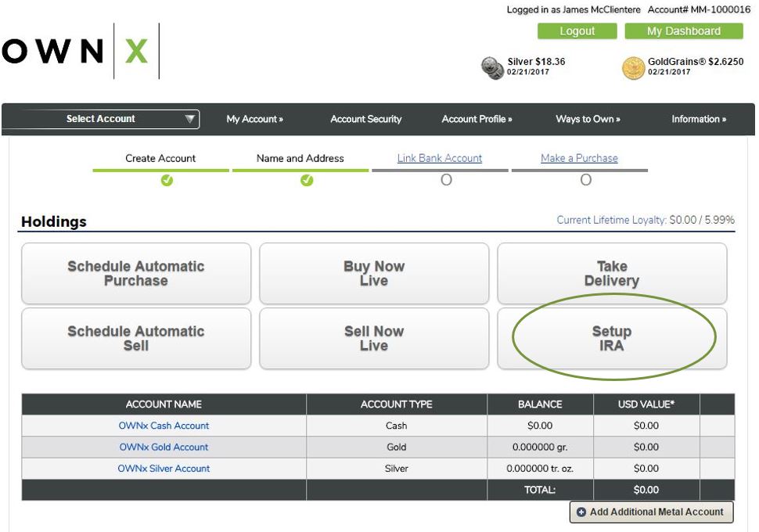Click the Gold balance 0.000000 gr. cell
Viewport: 759px width, 532px height.
tap(540, 447)
